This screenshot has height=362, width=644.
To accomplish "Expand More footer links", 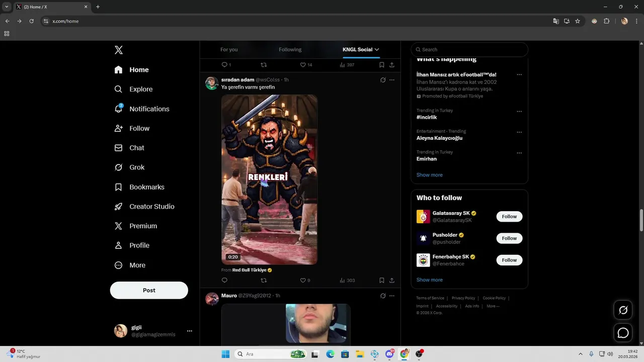I will coord(493,306).
